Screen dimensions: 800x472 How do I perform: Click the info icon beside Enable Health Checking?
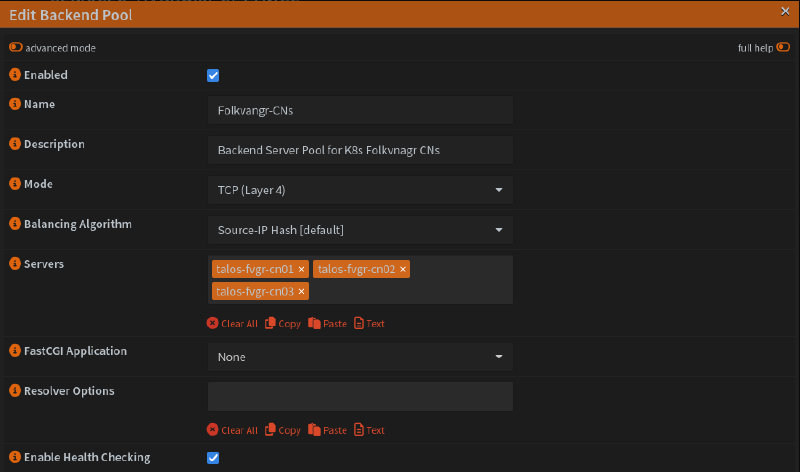15,457
